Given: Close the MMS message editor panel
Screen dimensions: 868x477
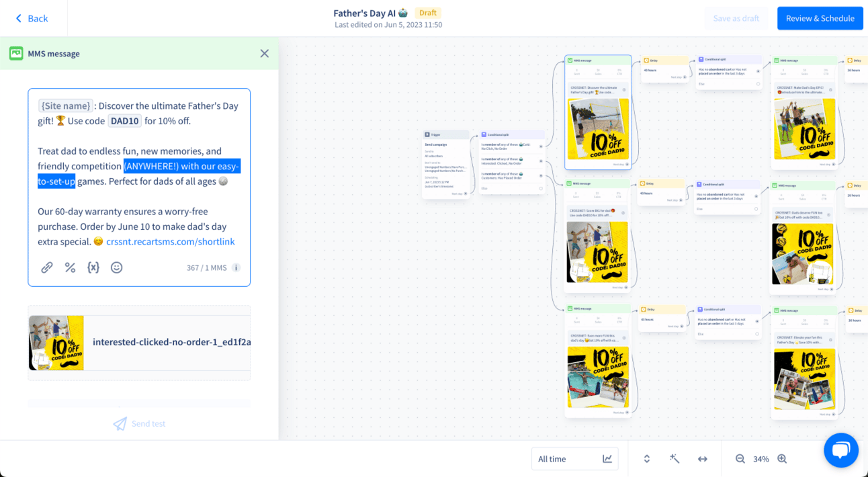Looking at the screenshot, I should pyautogui.click(x=265, y=54).
